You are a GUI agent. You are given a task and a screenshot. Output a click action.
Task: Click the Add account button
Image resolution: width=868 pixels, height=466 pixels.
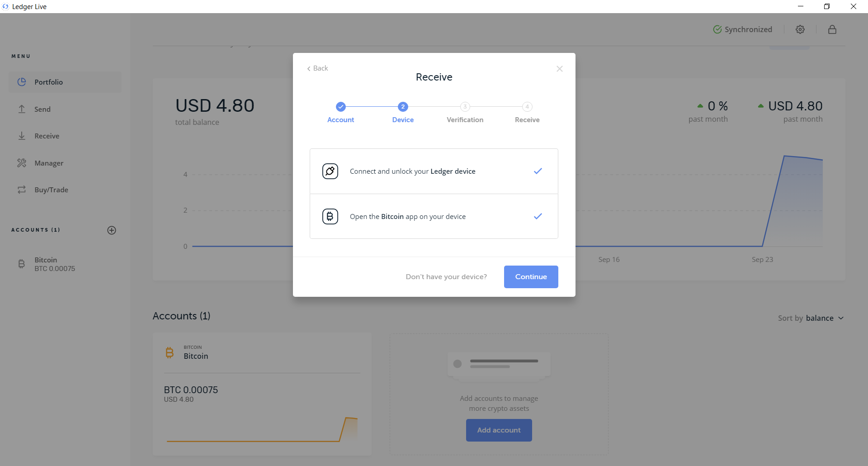click(x=499, y=430)
